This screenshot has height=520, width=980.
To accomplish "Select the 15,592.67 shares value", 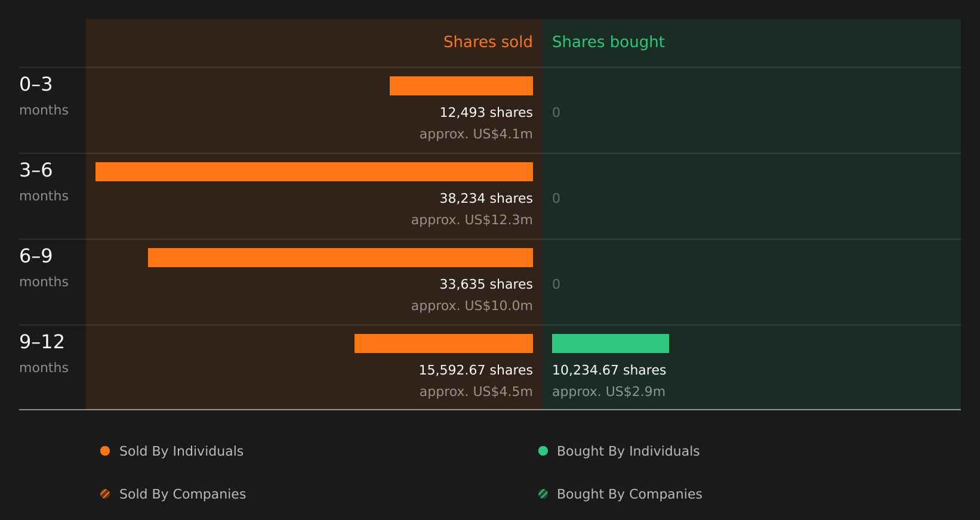I will [476, 370].
